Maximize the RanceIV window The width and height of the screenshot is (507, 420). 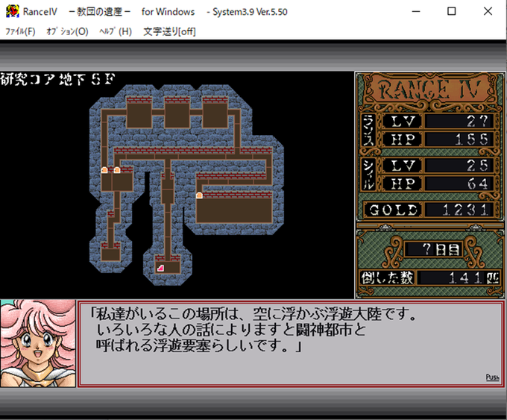(451, 11)
